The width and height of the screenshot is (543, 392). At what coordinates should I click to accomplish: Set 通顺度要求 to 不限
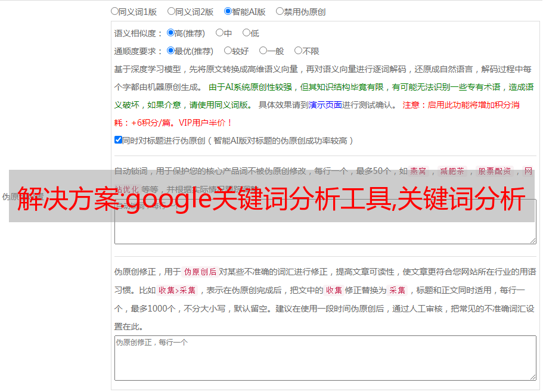(298, 51)
